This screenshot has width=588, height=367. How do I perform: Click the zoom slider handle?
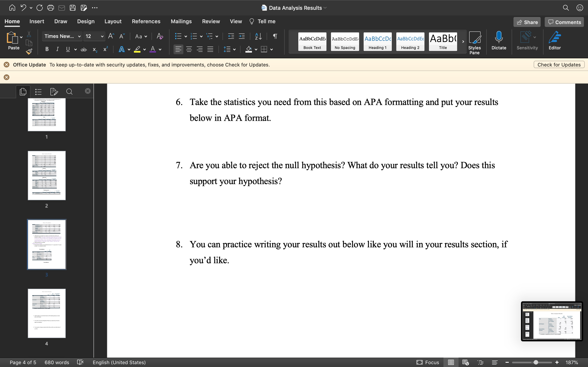pyautogui.click(x=536, y=362)
